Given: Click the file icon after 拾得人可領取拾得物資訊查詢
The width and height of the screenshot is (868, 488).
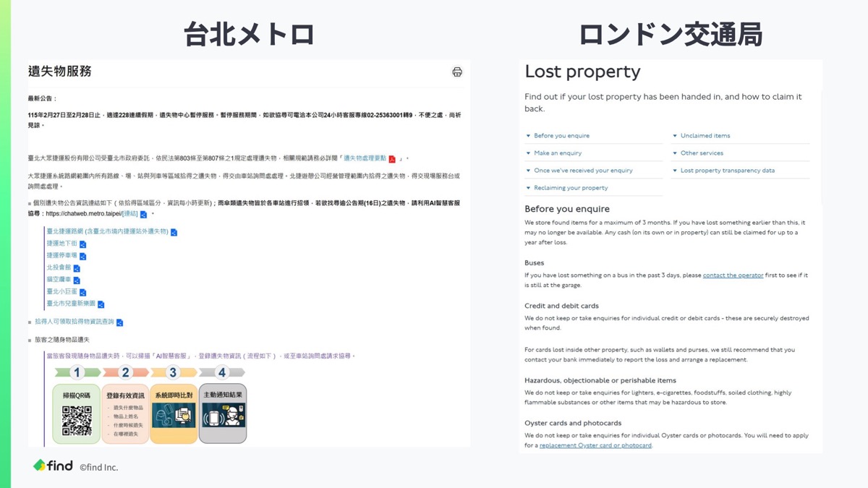Looking at the screenshot, I should point(119,322).
